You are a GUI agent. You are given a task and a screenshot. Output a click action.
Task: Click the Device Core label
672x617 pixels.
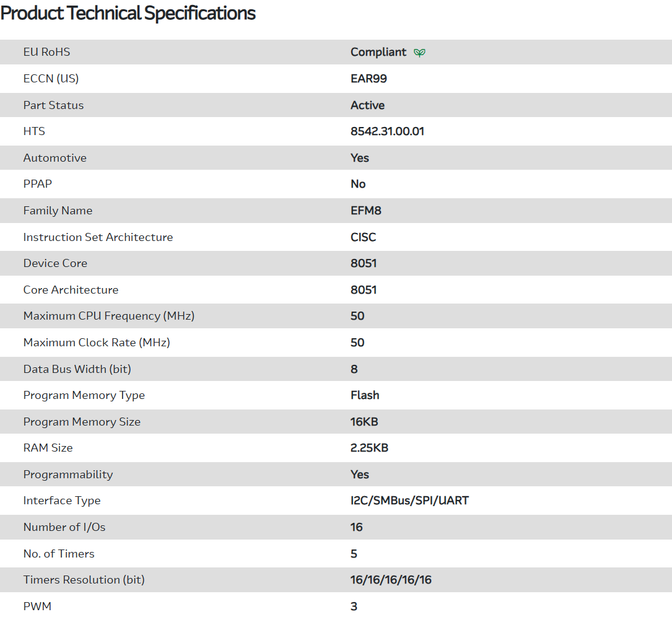pyautogui.click(x=55, y=263)
